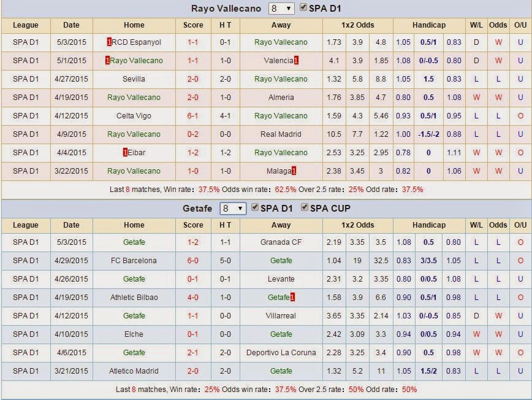532x400 pixels.
Task: Click red card icon beside Eibar
Action: click(125, 153)
